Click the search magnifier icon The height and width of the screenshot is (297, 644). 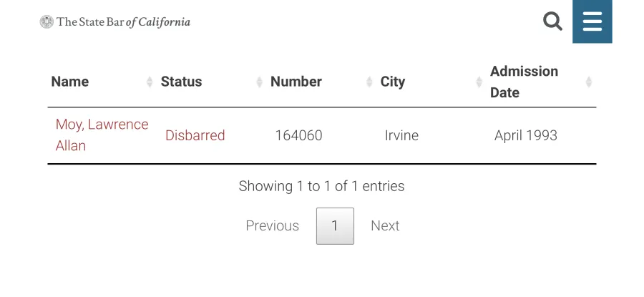552,21
